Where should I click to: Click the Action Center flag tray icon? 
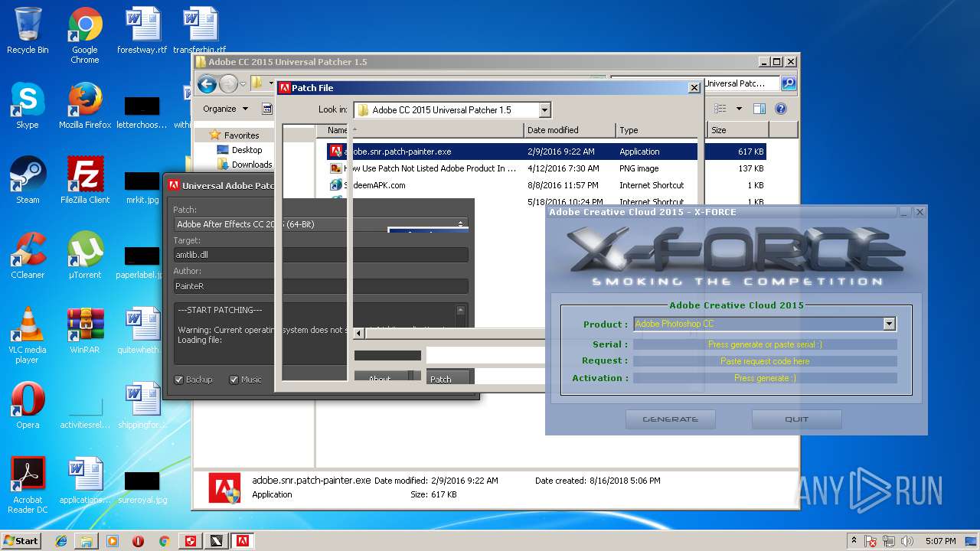(871, 541)
